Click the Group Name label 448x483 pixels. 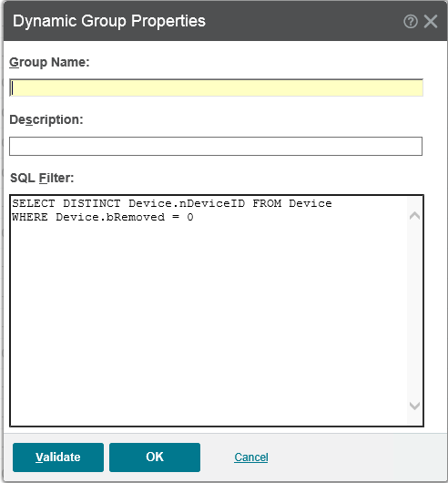(49, 62)
